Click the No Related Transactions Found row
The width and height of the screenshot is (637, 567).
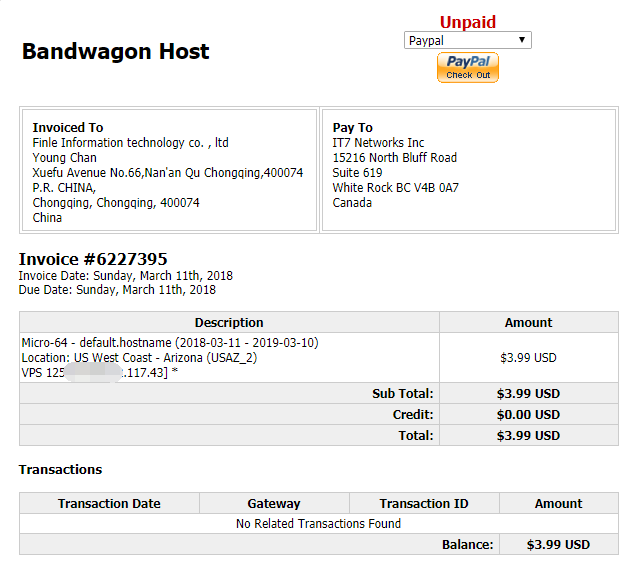tap(318, 523)
